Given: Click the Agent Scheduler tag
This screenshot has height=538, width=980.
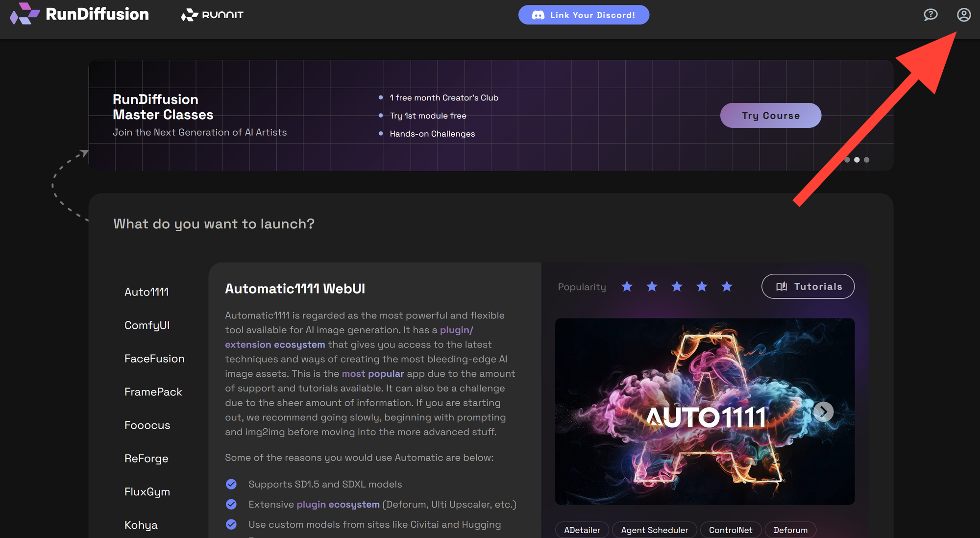Looking at the screenshot, I should [655, 530].
